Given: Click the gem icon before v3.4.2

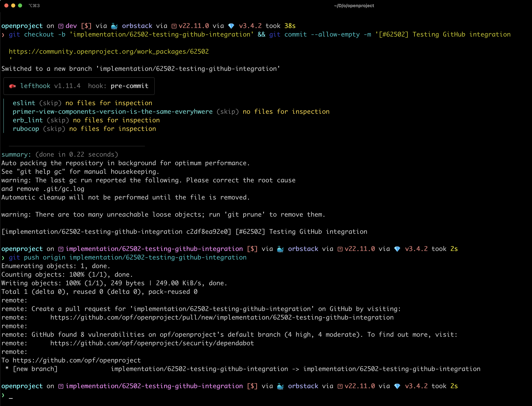Looking at the screenshot, I should click(232, 26).
